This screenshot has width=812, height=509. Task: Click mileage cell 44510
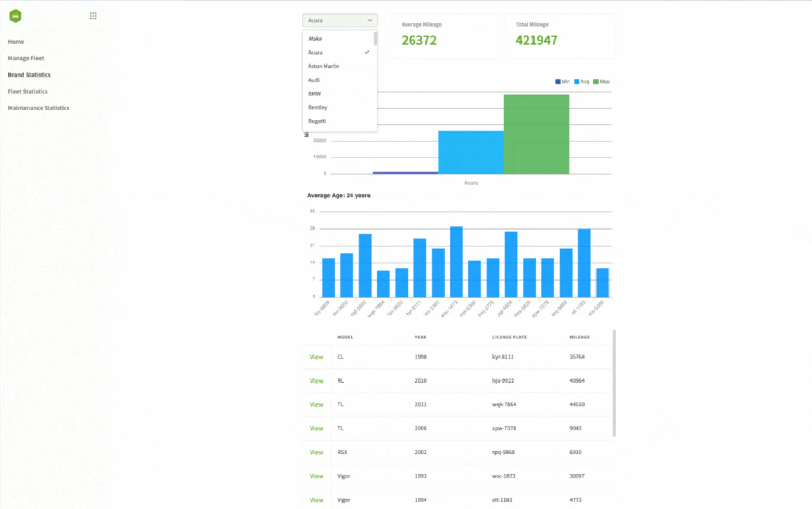coord(577,405)
